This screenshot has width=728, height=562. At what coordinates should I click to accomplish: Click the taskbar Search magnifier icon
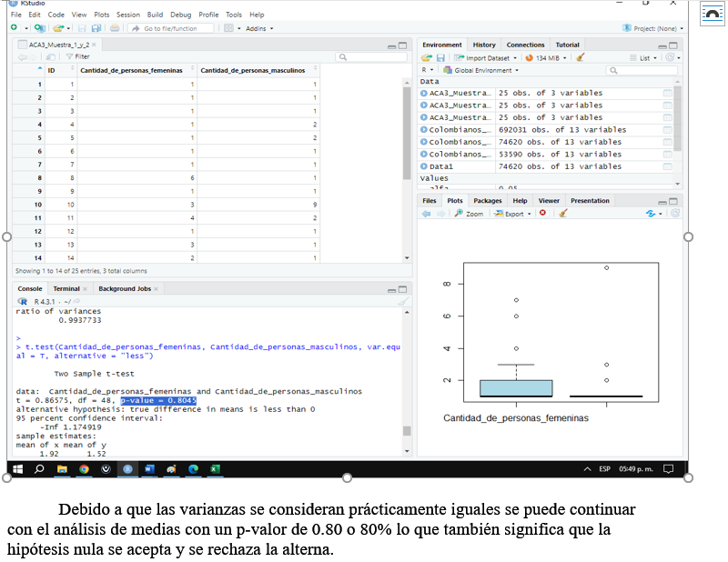(39, 468)
